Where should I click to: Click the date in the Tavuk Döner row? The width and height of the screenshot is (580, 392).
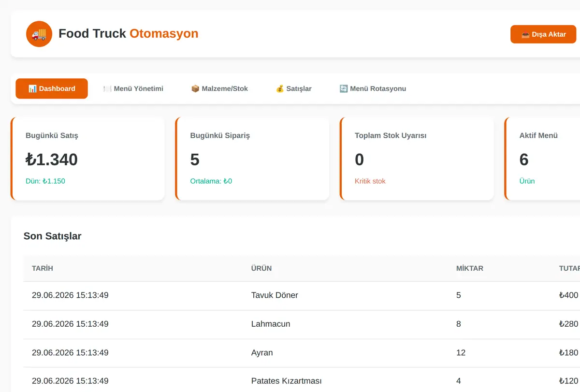point(70,295)
